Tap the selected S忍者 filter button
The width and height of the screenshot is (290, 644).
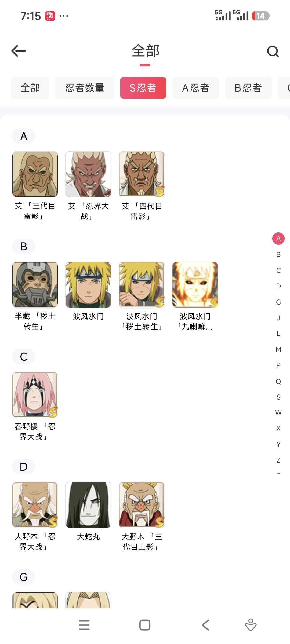pos(143,88)
